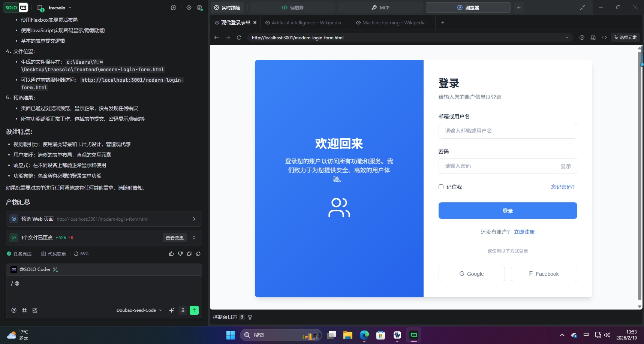Select the 选择元素 element picker tool
The width and height of the screenshot is (644, 344).
tap(625, 37)
